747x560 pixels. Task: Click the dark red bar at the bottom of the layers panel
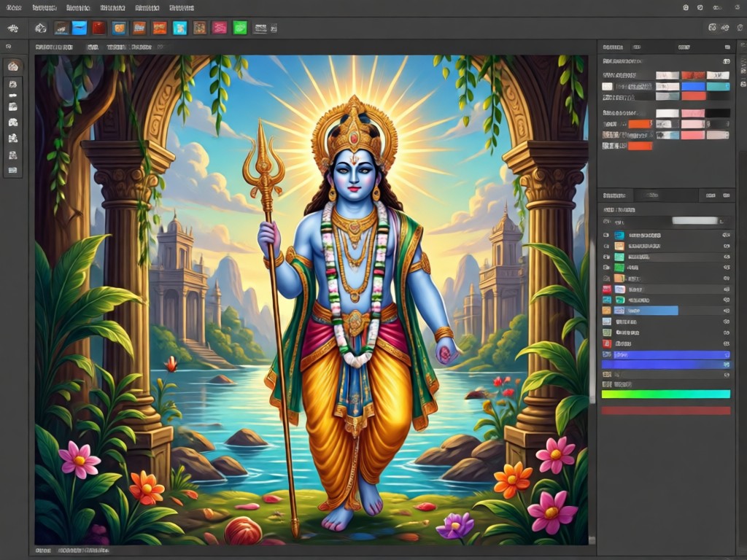point(665,411)
